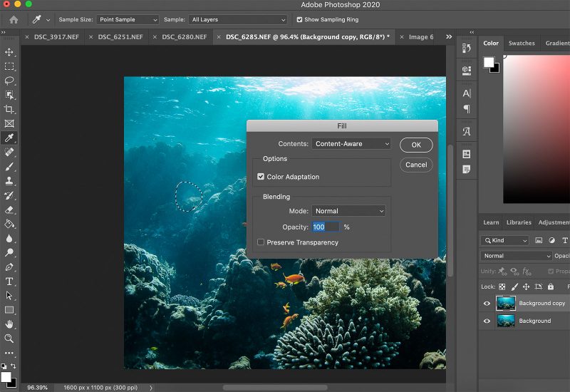Click the Home icon in options bar

14,20
